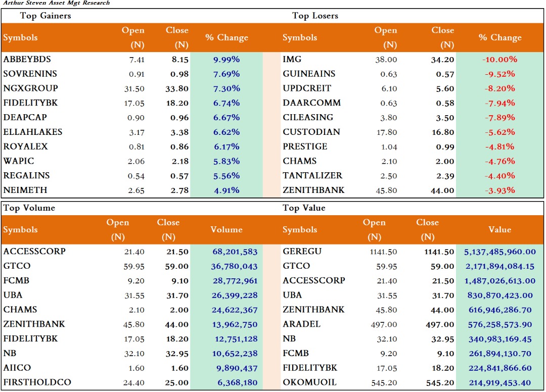This screenshot has width=546, height=392.
Task: Select the UPDCREIT symbol cell
Action: coord(307,88)
